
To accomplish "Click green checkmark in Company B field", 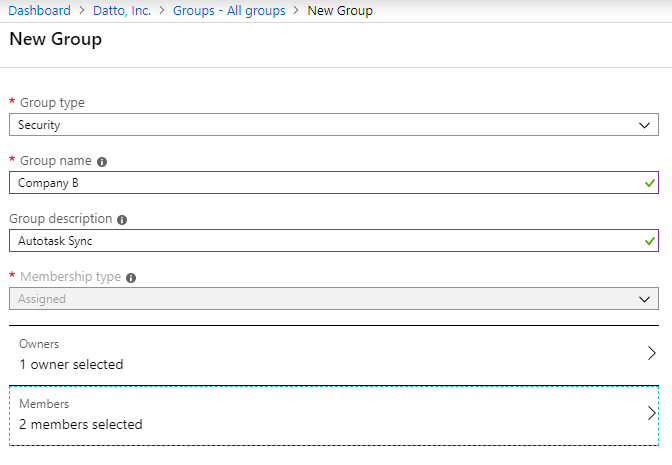I will (x=650, y=183).
